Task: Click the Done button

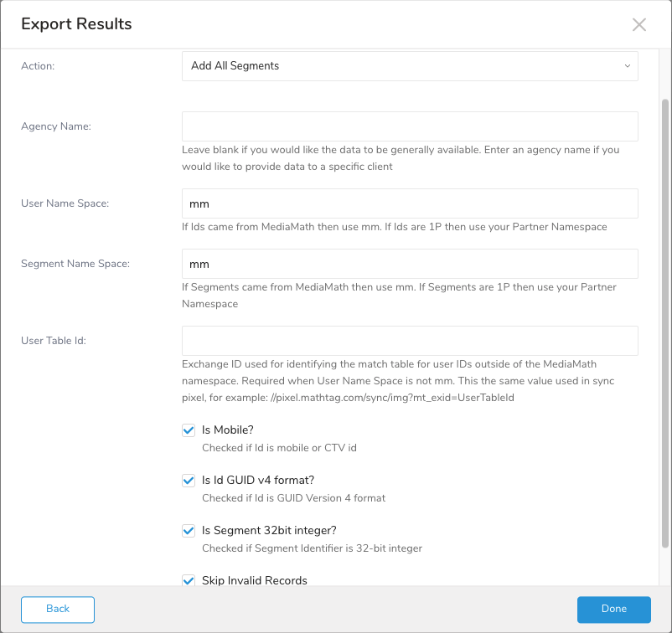Action: click(613, 609)
